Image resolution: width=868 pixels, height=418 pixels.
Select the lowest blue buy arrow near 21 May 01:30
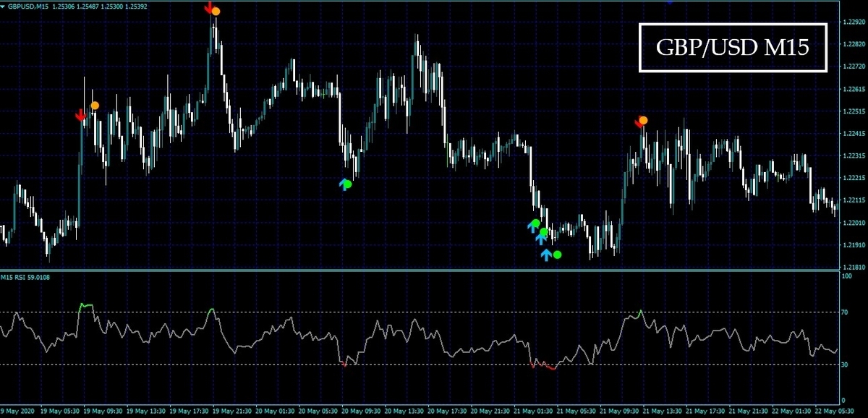(x=547, y=255)
